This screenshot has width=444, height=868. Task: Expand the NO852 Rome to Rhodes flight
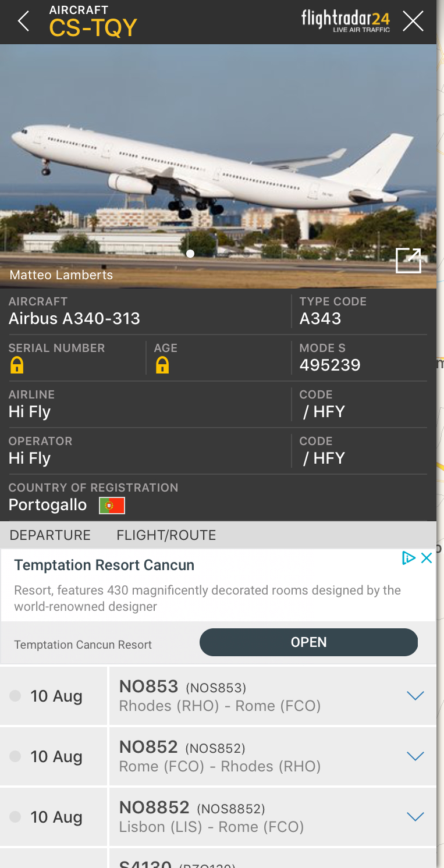pyautogui.click(x=415, y=756)
